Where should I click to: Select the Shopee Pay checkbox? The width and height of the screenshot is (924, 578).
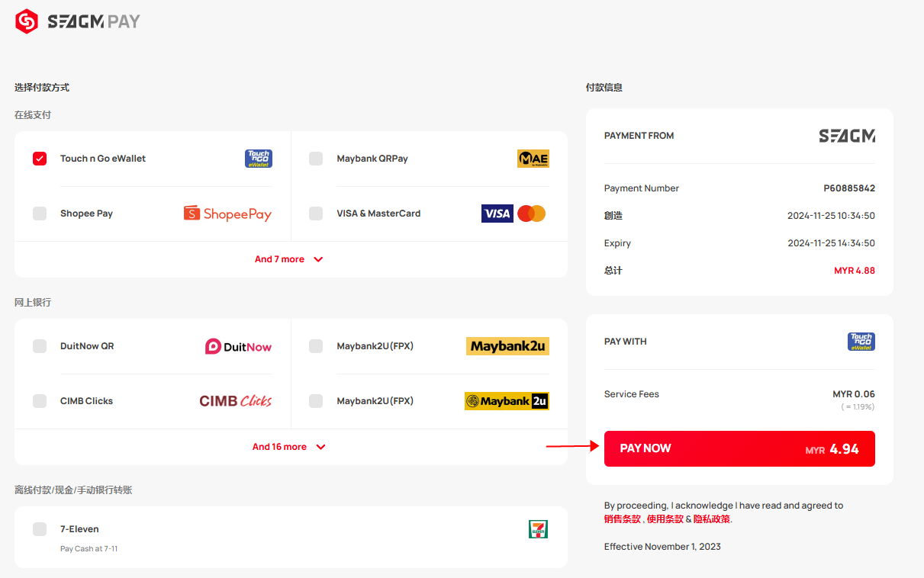(40, 214)
